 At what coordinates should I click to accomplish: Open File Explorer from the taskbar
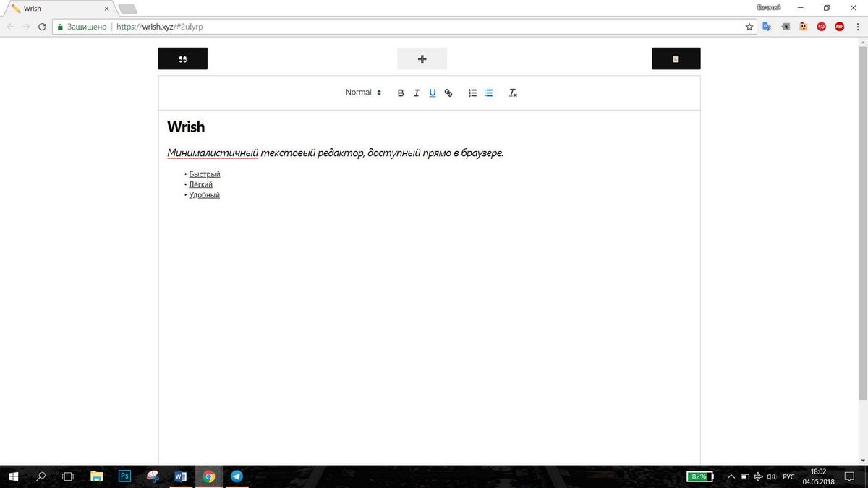(96, 476)
